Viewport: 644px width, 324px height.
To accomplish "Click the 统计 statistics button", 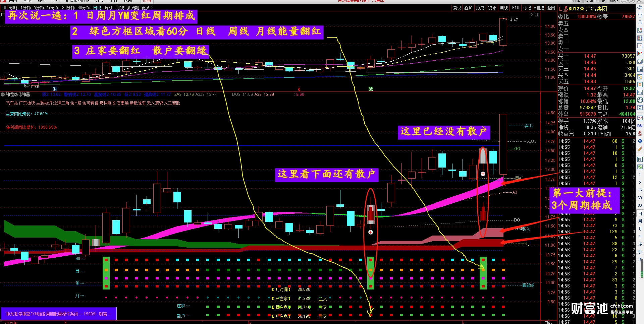I will pyautogui.click(x=492, y=8).
